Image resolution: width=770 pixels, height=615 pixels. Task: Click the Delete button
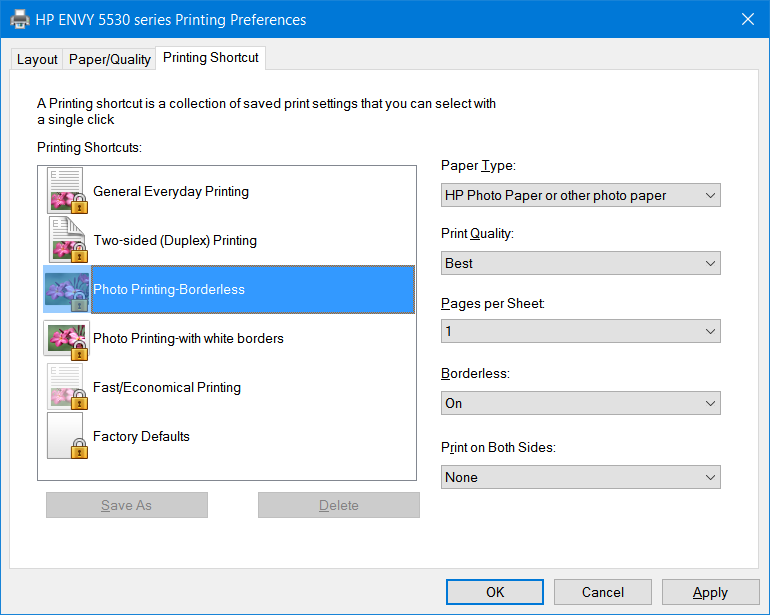(339, 505)
